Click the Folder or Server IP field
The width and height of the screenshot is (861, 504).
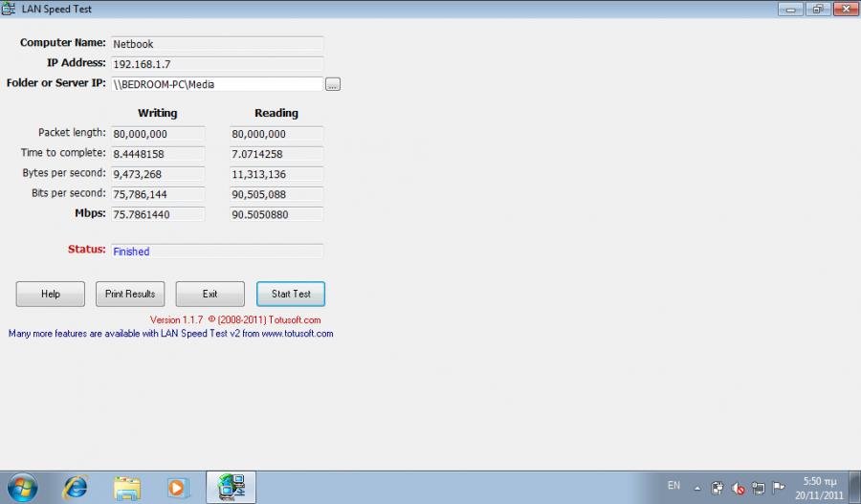[216, 84]
